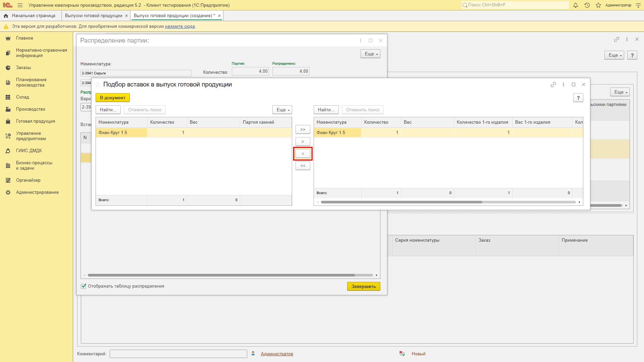Open kebab menu in Подбор вставок dialog
This screenshot has height=362, width=644.
pos(563,85)
